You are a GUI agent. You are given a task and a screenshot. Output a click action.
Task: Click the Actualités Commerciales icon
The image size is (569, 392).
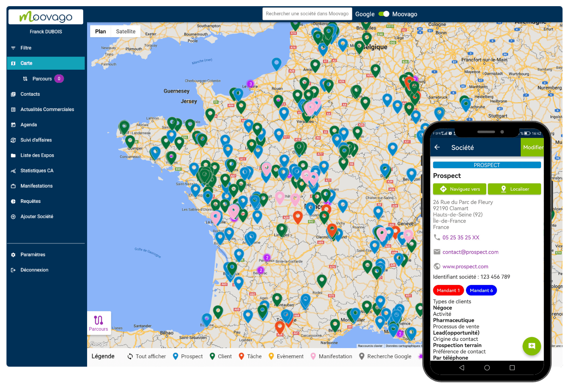click(x=13, y=109)
